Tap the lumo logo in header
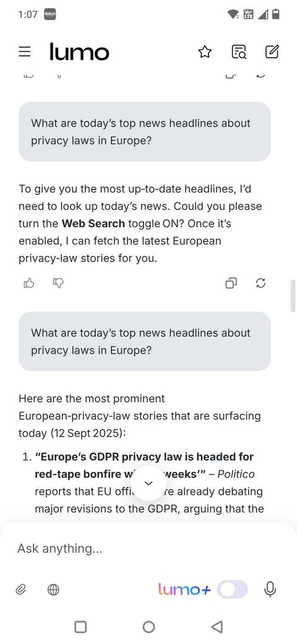 [x=79, y=52]
